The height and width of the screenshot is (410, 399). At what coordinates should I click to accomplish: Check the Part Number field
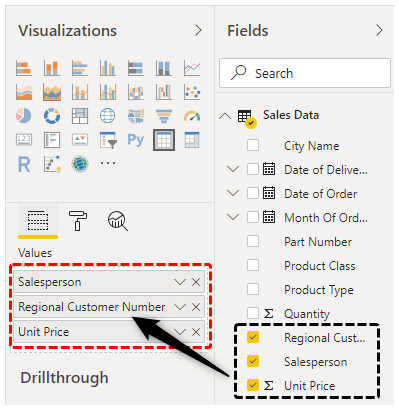click(x=253, y=241)
